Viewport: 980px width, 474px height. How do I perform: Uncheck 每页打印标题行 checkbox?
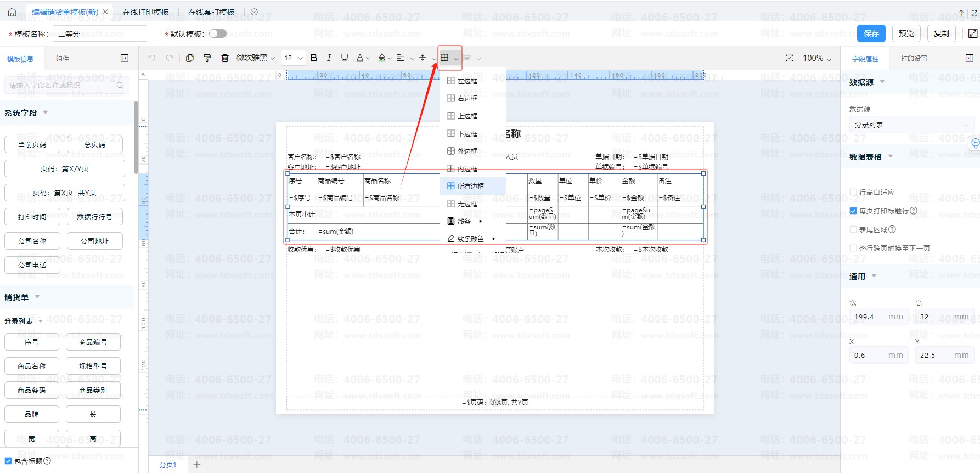853,211
